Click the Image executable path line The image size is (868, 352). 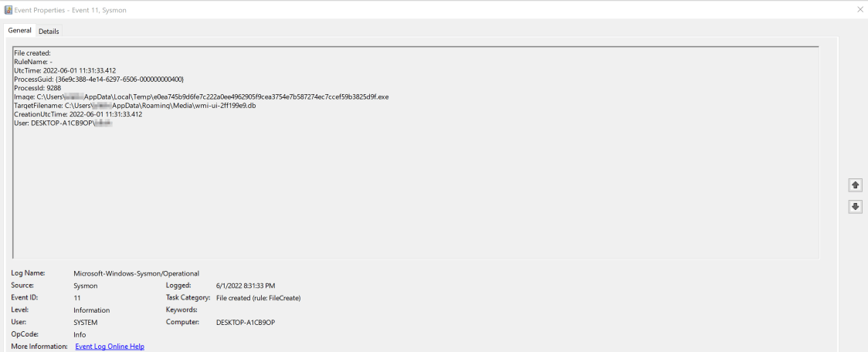point(201,96)
